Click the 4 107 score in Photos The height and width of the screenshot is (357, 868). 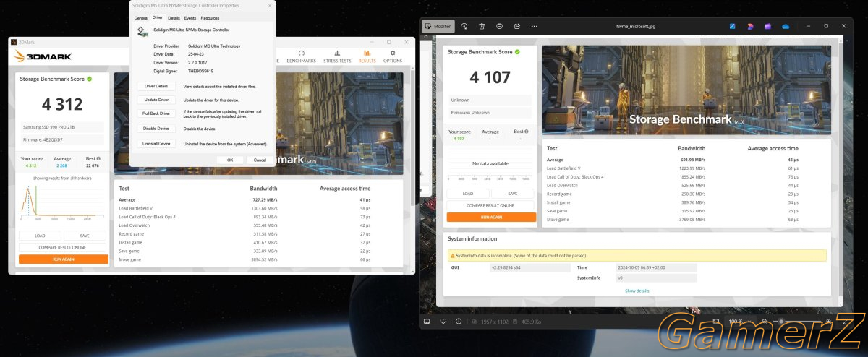(x=490, y=77)
